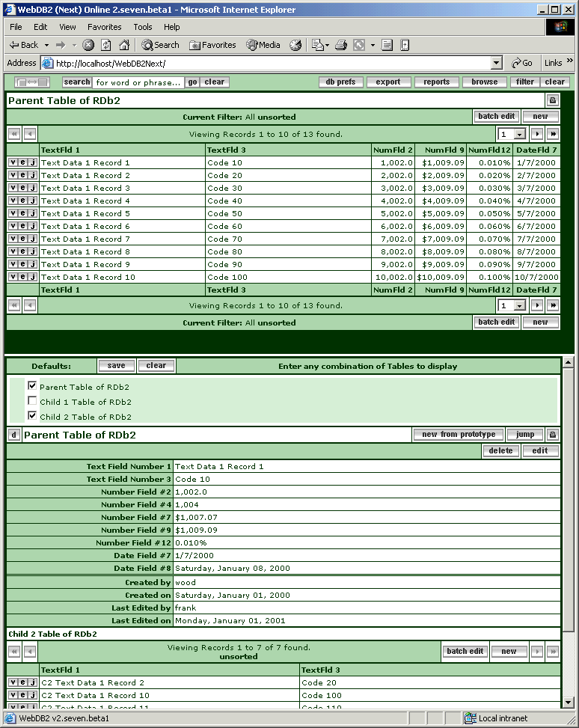Viewport: 579px width, 728px height.
Task: Click the browse button
Action: click(x=484, y=82)
